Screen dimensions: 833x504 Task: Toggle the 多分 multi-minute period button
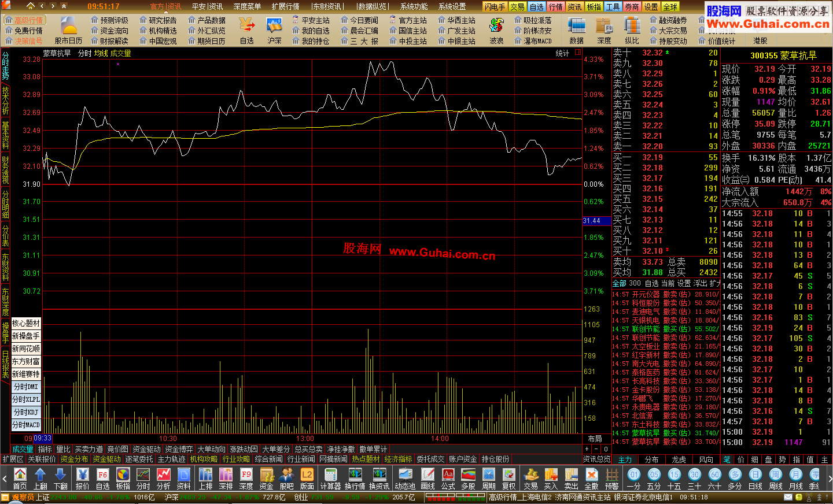click(735, 479)
